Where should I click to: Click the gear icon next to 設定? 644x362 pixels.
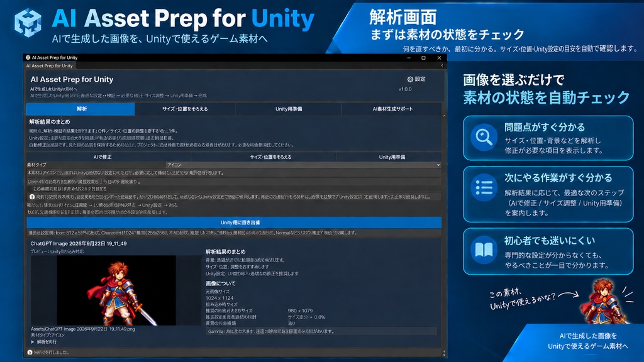coord(410,79)
